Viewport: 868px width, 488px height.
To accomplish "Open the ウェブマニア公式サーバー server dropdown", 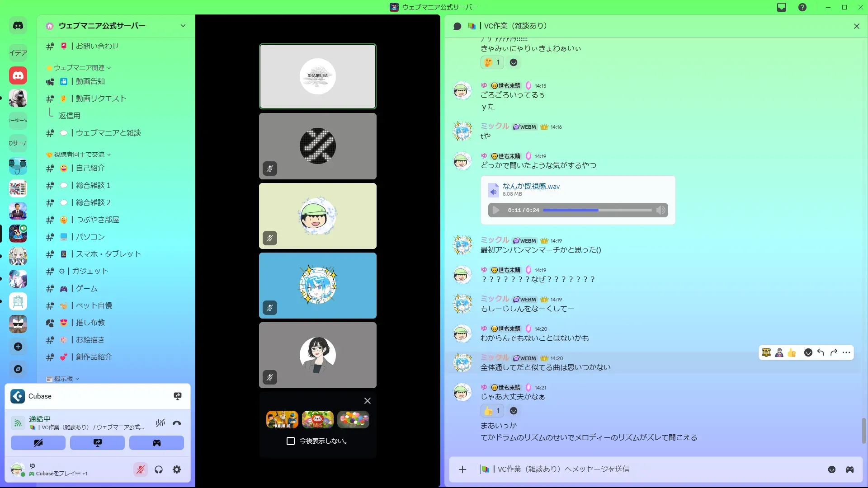I will 183,26.
